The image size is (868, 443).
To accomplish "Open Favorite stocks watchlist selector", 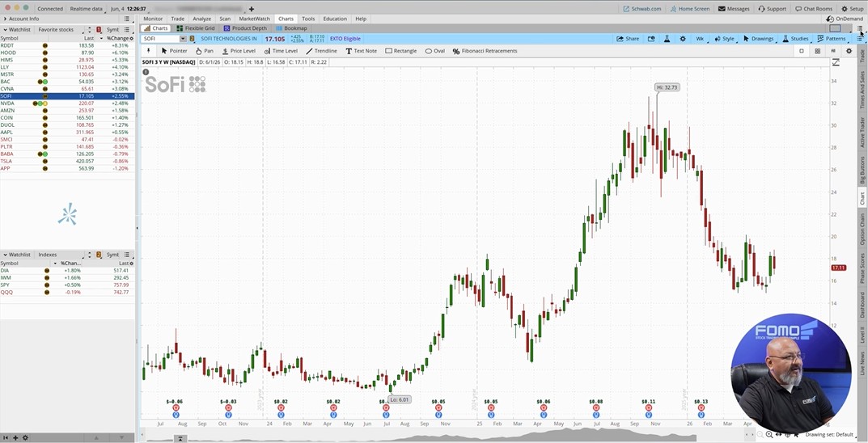I will click(60, 29).
